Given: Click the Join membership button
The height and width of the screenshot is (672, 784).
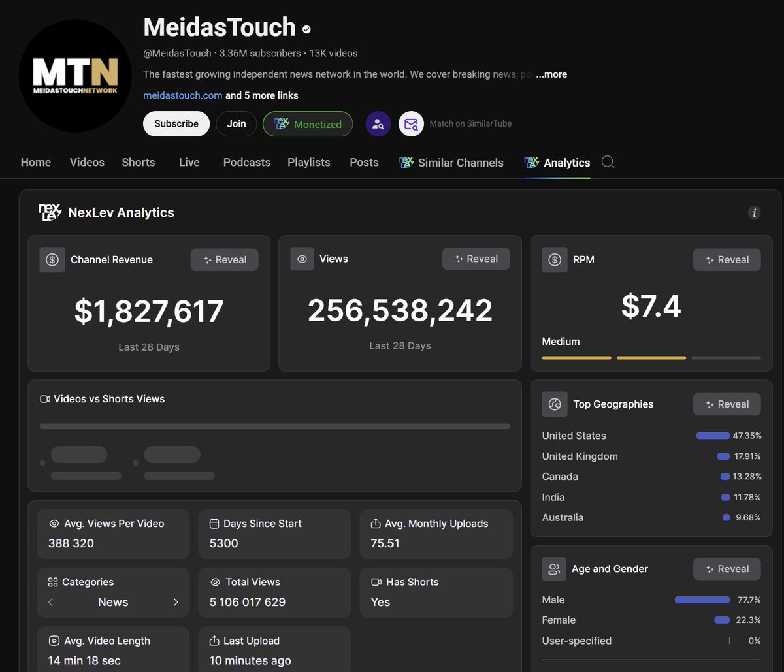Looking at the screenshot, I should coord(237,123).
